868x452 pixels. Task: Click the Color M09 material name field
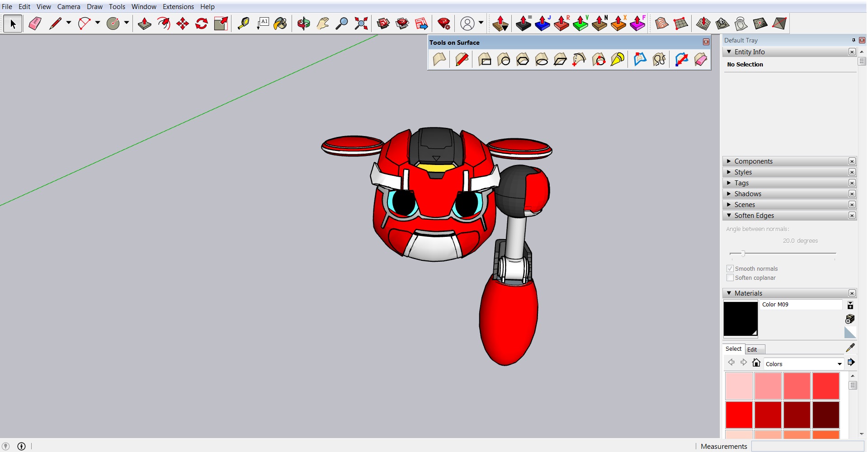[801, 305]
